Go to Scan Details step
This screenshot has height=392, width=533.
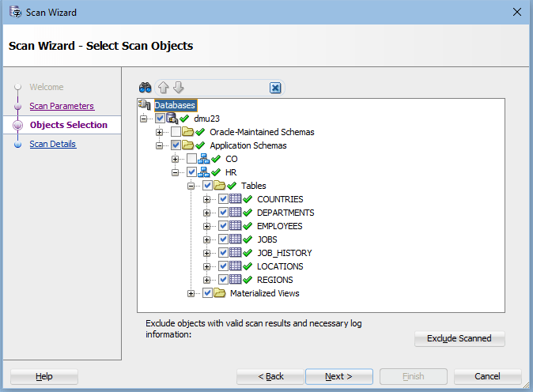point(53,144)
